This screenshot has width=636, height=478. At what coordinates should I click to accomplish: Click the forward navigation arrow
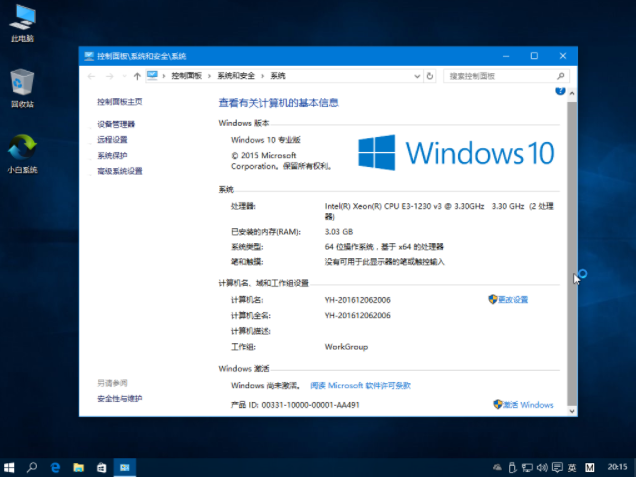[x=110, y=76]
